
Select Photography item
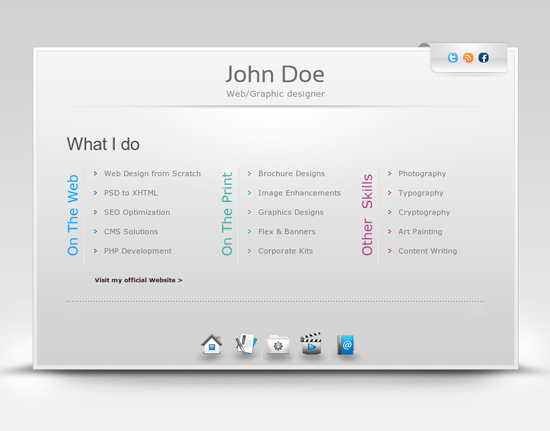[x=422, y=174]
